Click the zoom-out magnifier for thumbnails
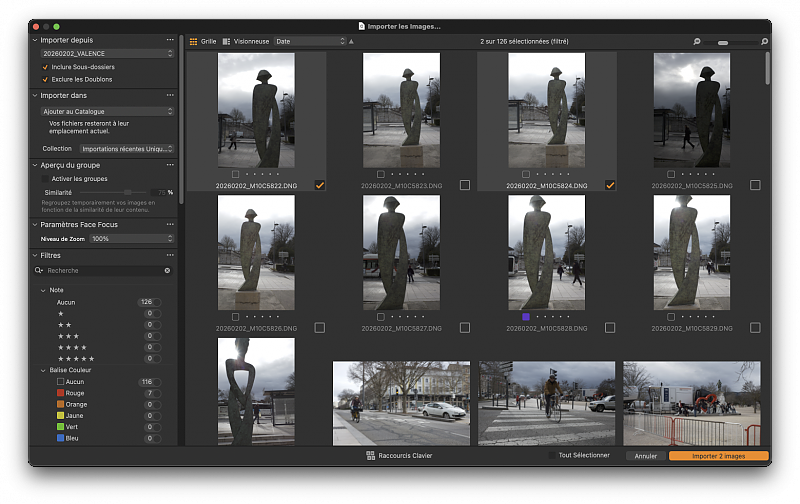This screenshot has height=504, width=800. 697,42
